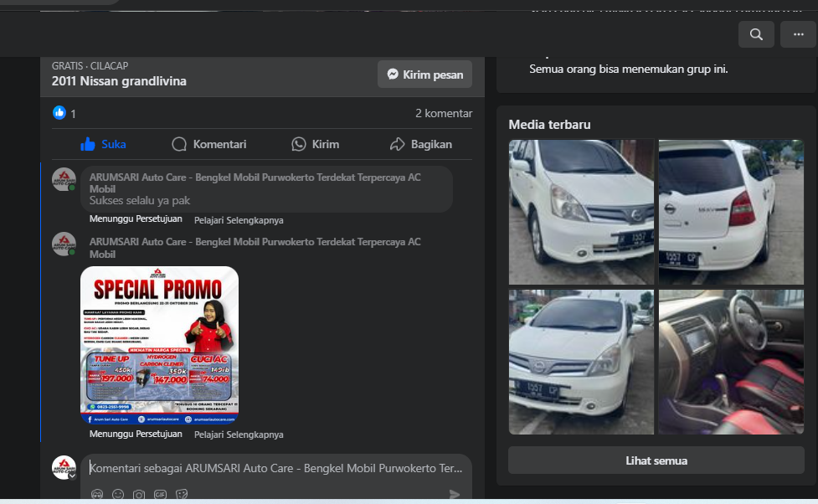
Task: Switch commenting profile via avatar dropdown
Action: click(x=64, y=467)
